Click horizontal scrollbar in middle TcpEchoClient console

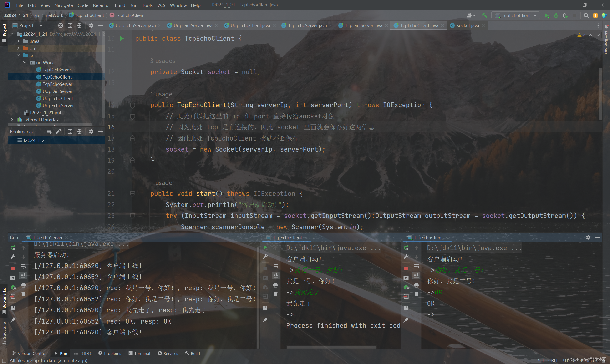(331, 347)
